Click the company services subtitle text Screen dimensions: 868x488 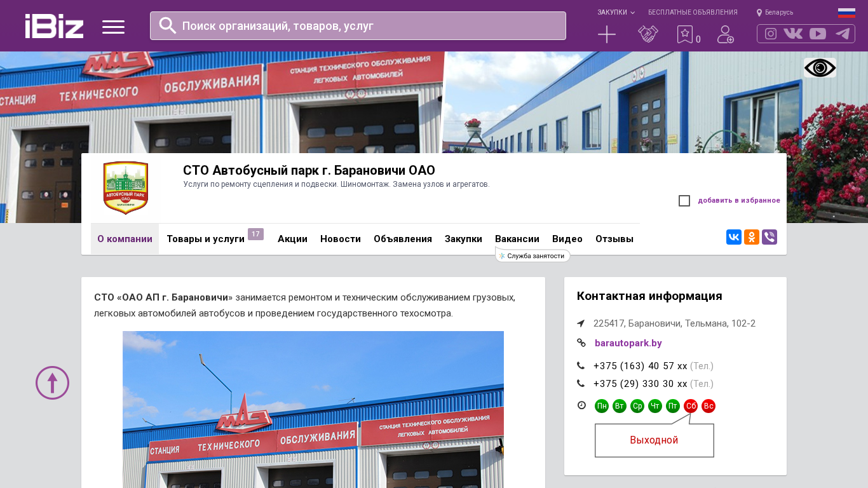point(336,184)
